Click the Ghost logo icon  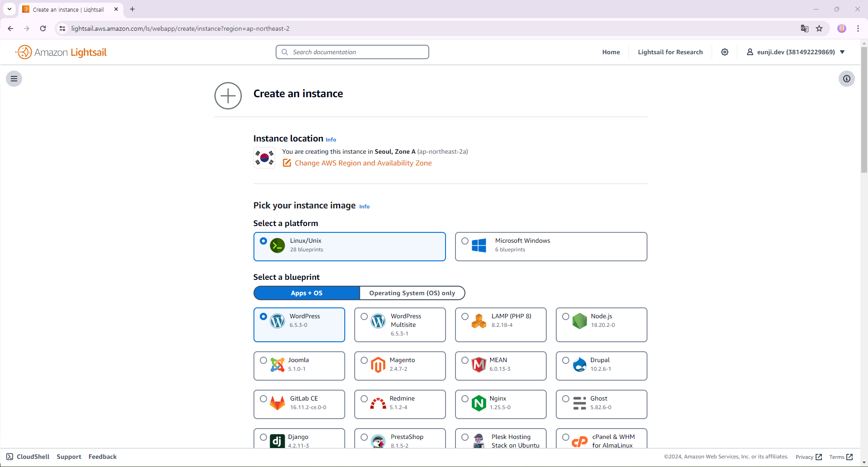click(580, 403)
